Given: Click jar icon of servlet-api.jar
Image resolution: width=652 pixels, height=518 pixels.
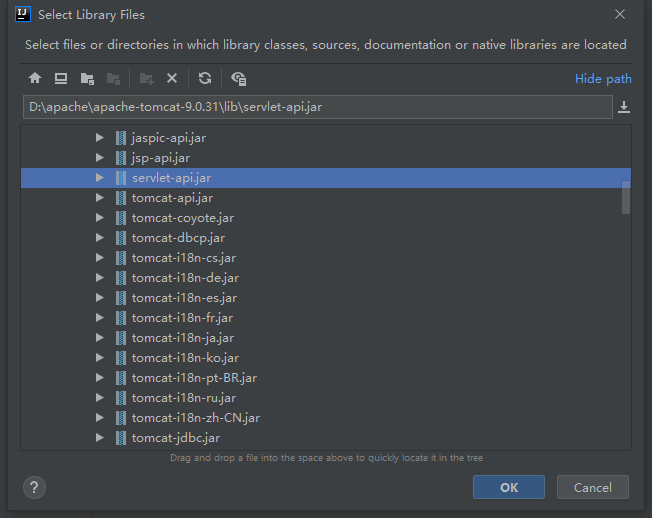Looking at the screenshot, I should coord(121,178).
